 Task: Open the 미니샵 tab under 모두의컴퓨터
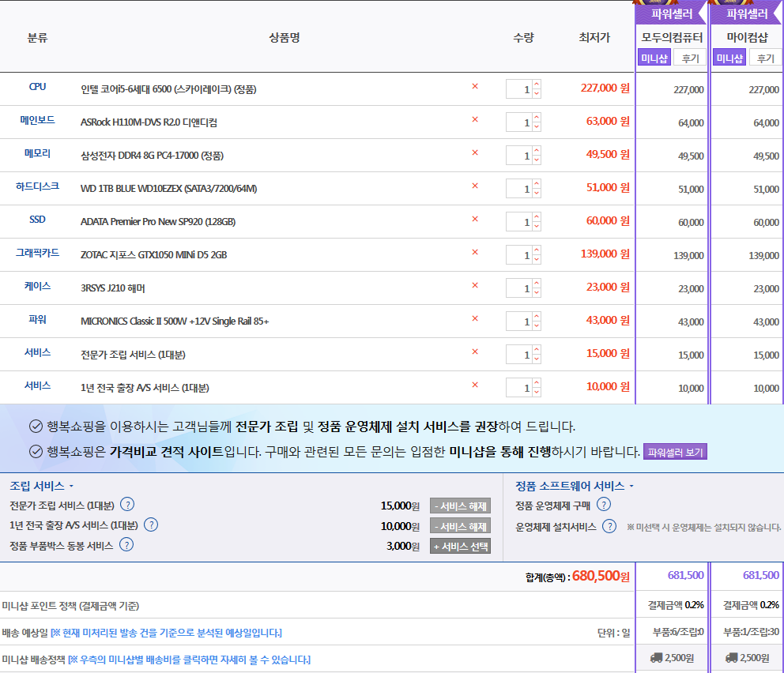pos(654,58)
